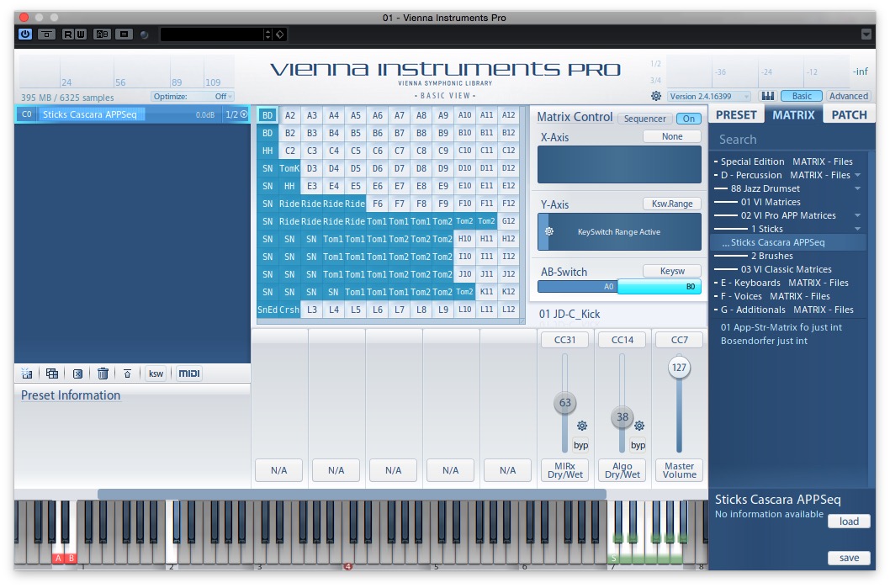Viewport: 890px width, 588px height.
Task: Click the AB compare icon in host toolbar
Action: [x=102, y=34]
